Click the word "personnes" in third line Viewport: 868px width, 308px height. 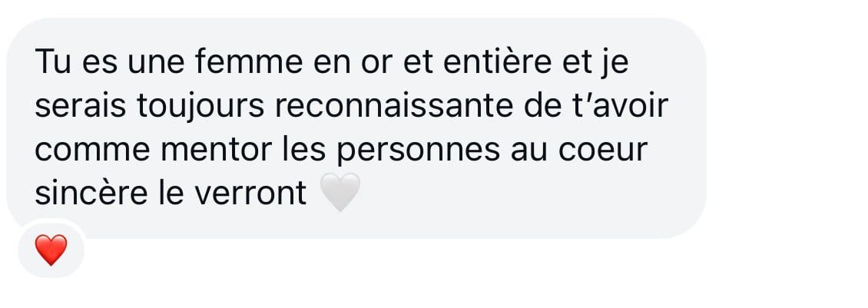point(418,151)
